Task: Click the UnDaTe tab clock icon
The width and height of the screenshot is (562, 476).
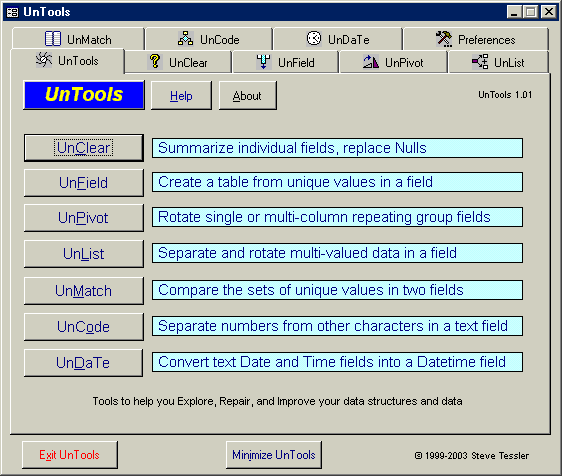Action: point(314,38)
